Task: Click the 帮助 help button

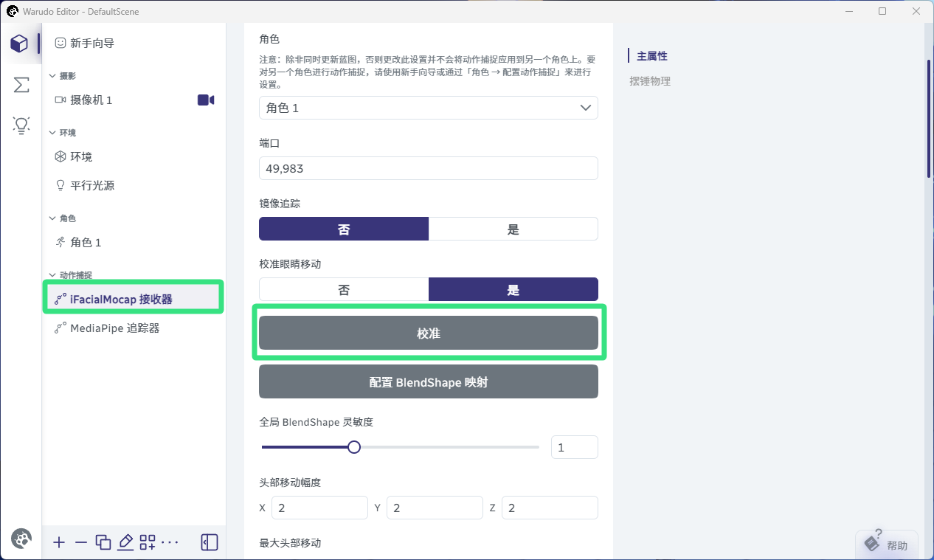Action: pos(887,544)
